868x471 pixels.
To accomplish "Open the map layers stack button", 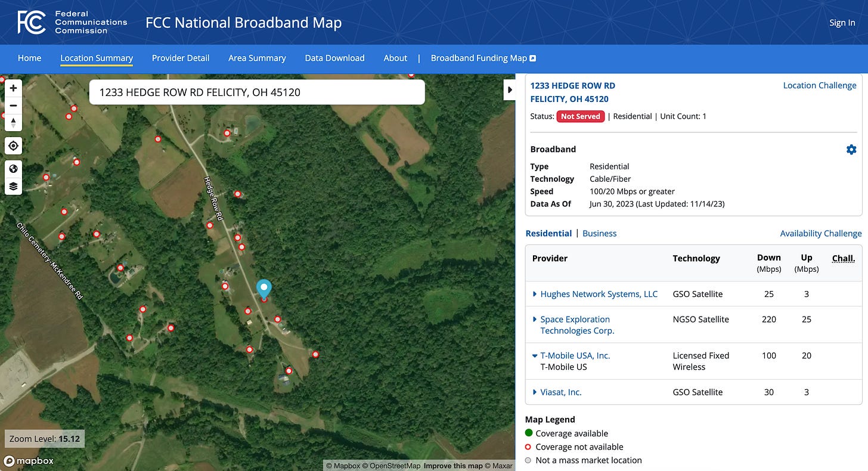I will [13, 186].
